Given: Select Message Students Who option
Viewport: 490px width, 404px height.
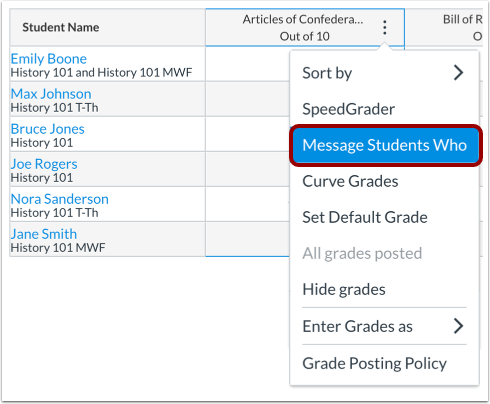Looking at the screenshot, I should (x=385, y=145).
